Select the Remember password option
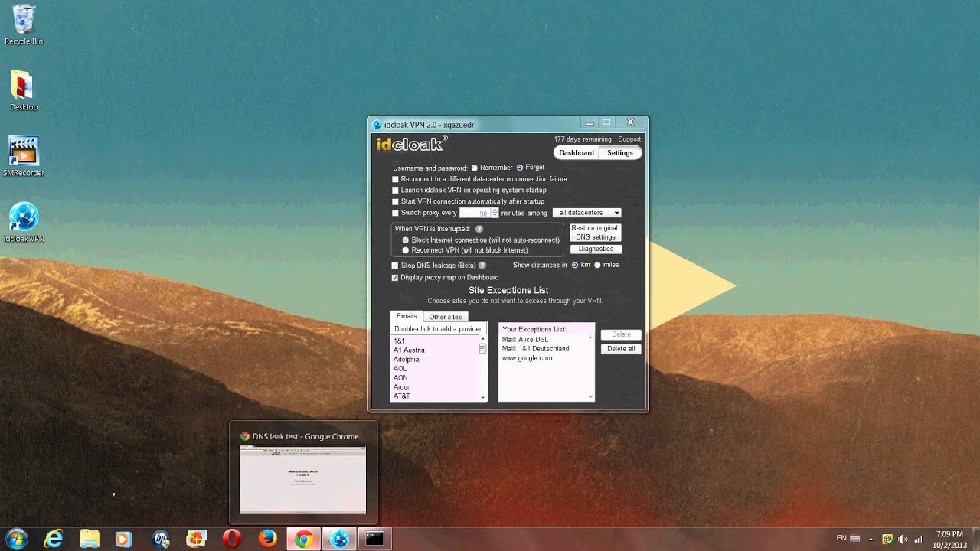The width and height of the screenshot is (980, 551). pyautogui.click(x=475, y=168)
